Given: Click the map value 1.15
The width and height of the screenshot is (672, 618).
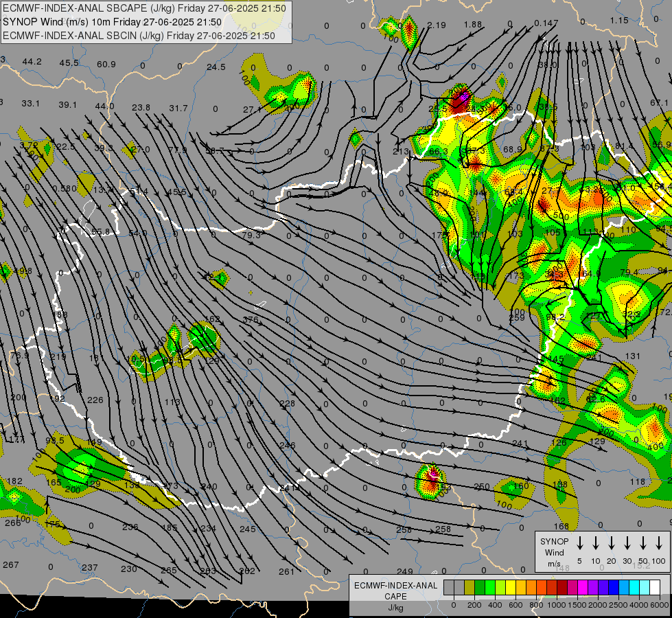Looking at the screenshot, I should coord(619,21).
